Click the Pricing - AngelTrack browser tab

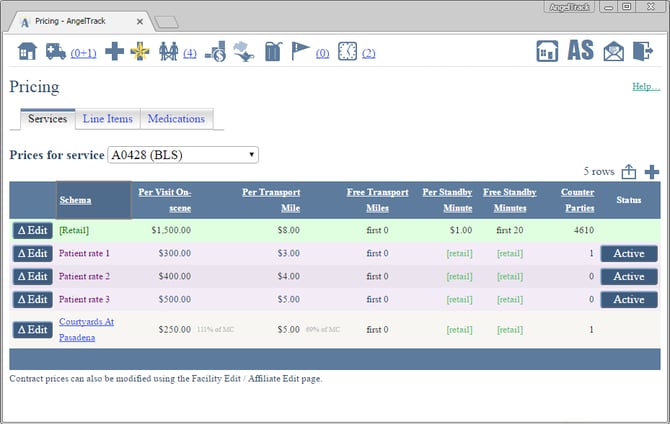81,21
